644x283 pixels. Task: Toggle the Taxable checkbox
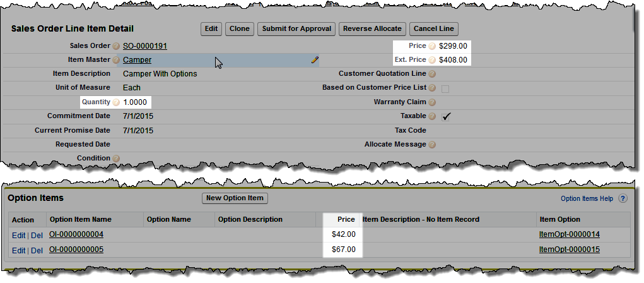point(446,117)
